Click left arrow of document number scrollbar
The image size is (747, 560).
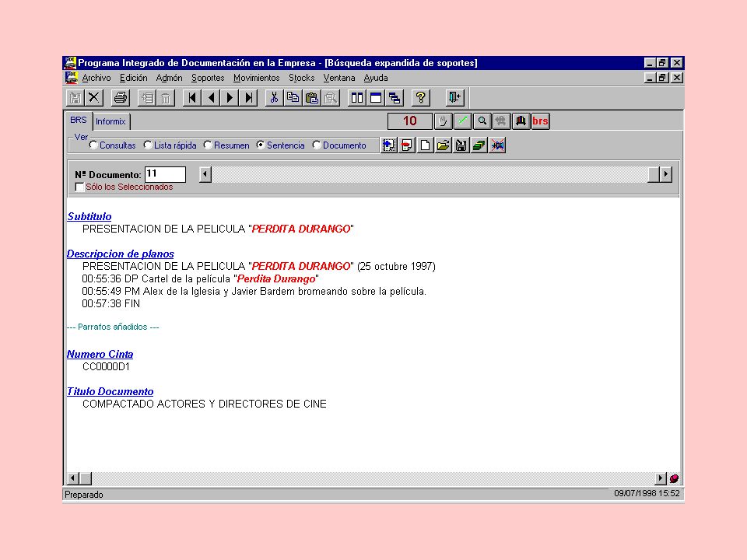[x=205, y=175]
